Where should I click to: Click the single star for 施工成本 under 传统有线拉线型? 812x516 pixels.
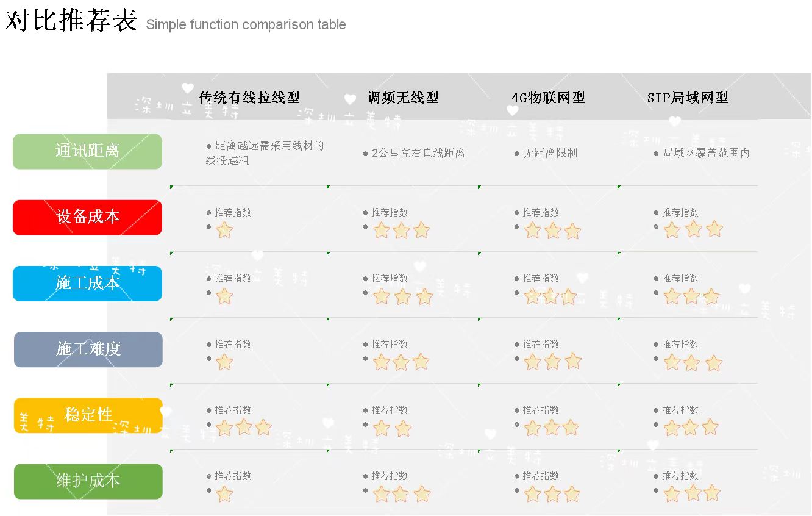click(x=224, y=296)
